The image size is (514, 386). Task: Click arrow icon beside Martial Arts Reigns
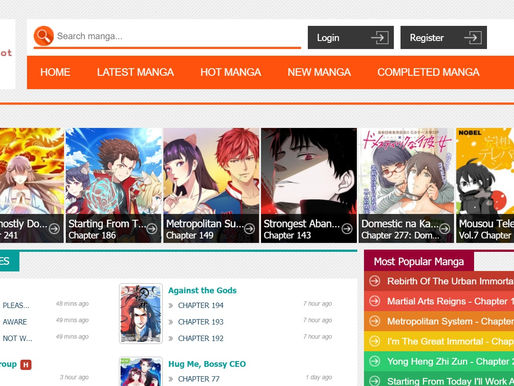coord(374,301)
